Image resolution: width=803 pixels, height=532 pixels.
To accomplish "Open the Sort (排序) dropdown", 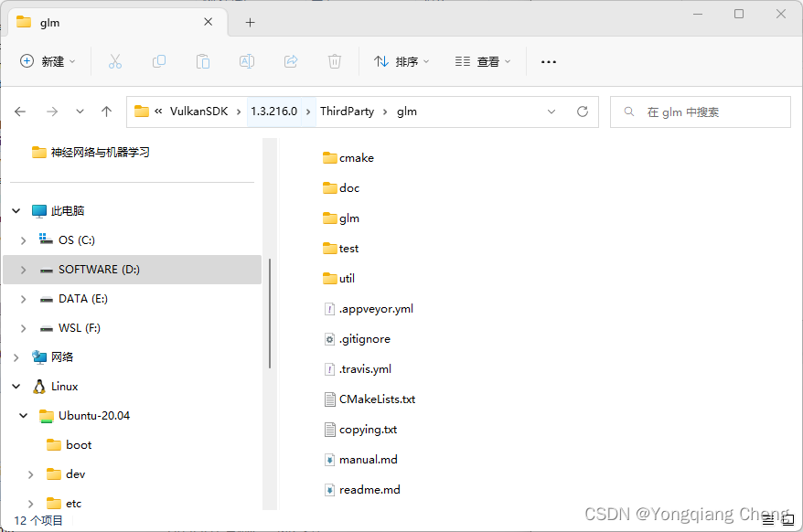I will tap(402, 61).
